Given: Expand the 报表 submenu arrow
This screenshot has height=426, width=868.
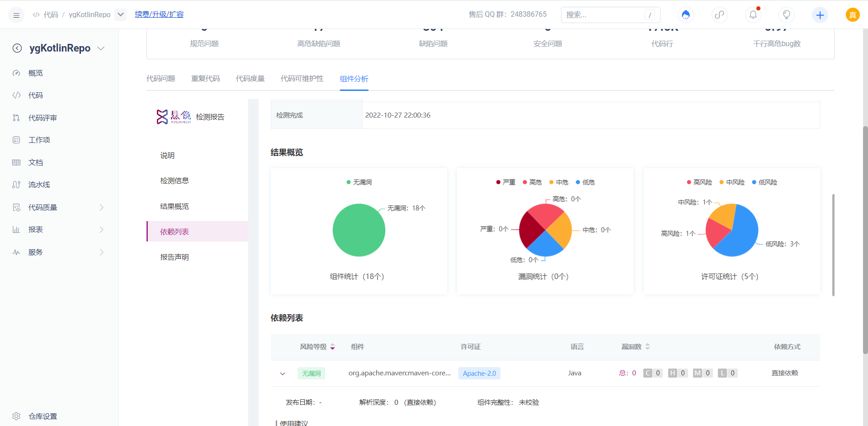Looking at the screenshot, I should (x=102, y=230).
